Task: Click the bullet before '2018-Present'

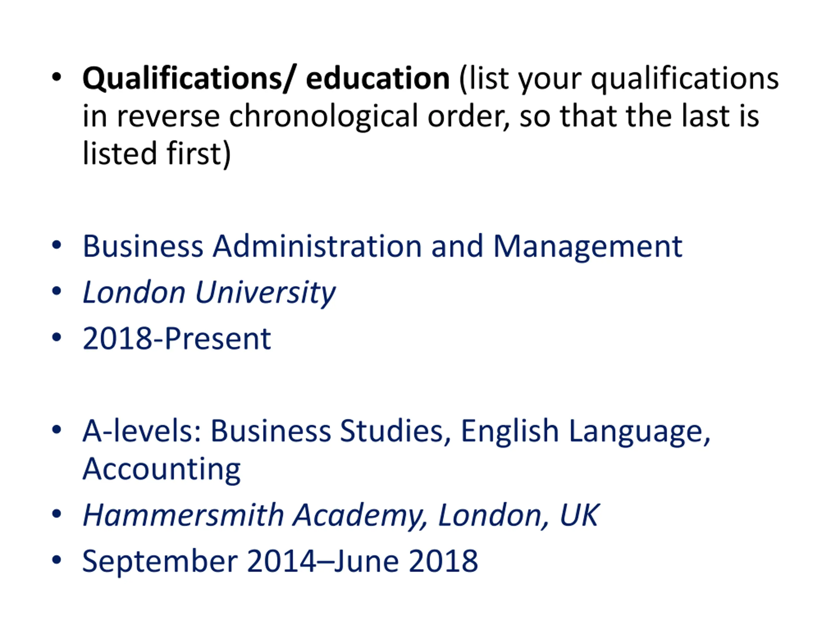Action: coord(56,337)
